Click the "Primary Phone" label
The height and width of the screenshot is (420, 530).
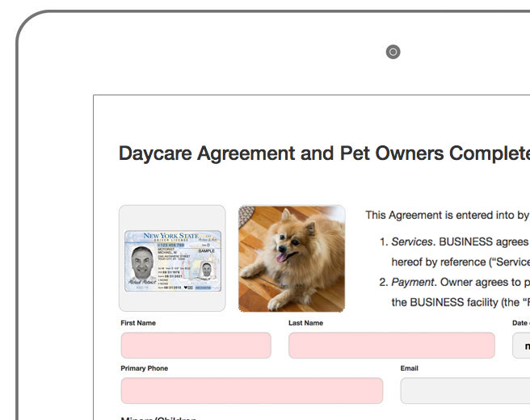[145, 368]
